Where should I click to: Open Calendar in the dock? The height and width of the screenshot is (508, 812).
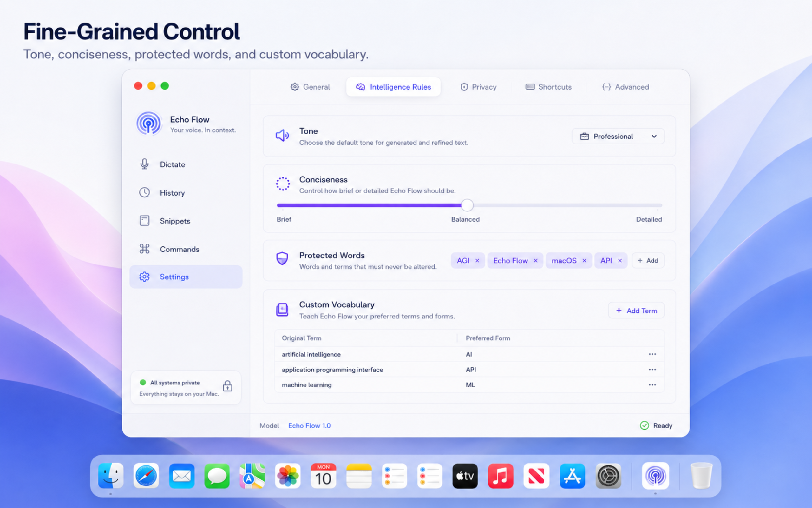[323, 476]
